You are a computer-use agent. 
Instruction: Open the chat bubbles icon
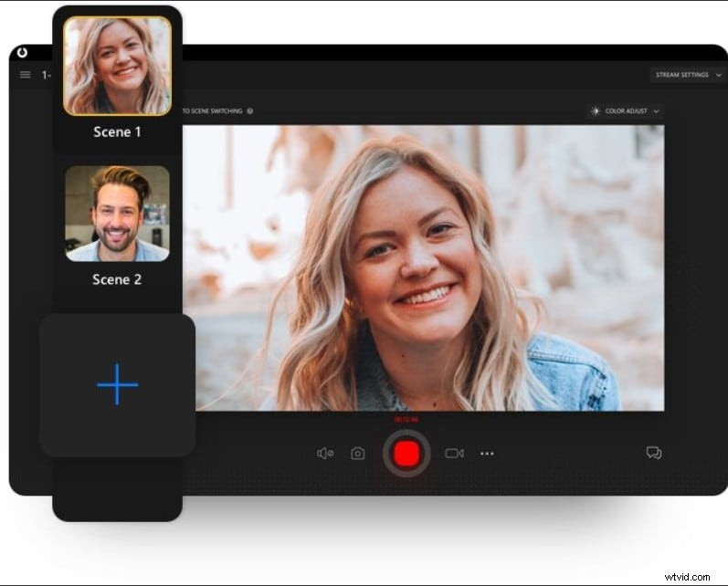point(654,453)
